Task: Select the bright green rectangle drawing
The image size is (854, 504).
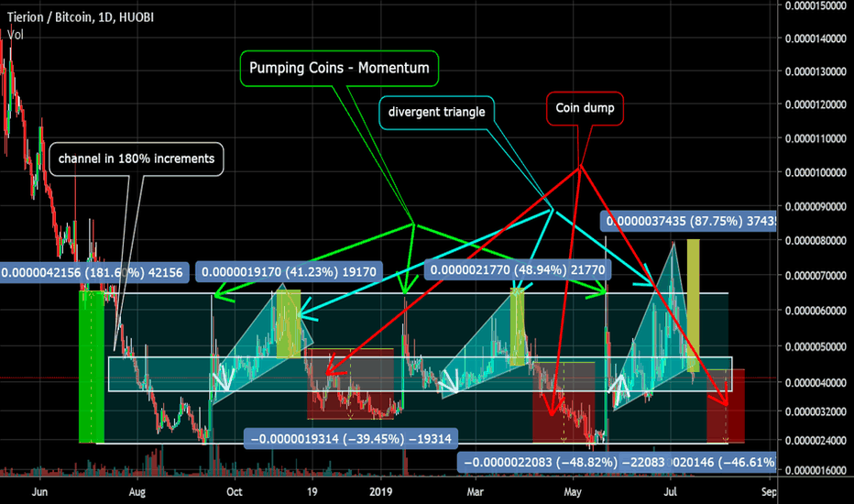Action: point(92,367)
